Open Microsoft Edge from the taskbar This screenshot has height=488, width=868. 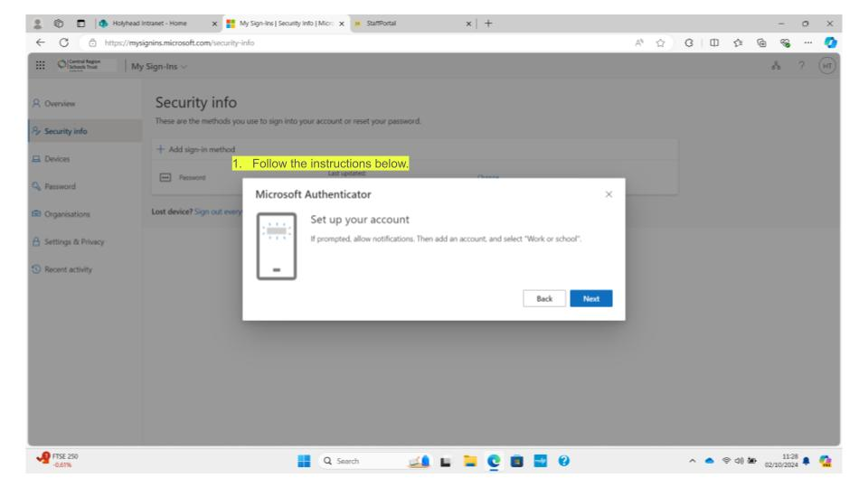click(x=494, y=461)
